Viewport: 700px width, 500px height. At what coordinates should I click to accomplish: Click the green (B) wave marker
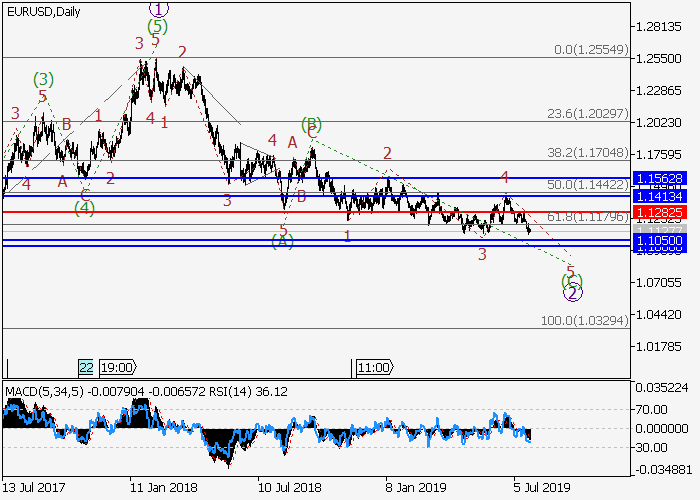312,125
